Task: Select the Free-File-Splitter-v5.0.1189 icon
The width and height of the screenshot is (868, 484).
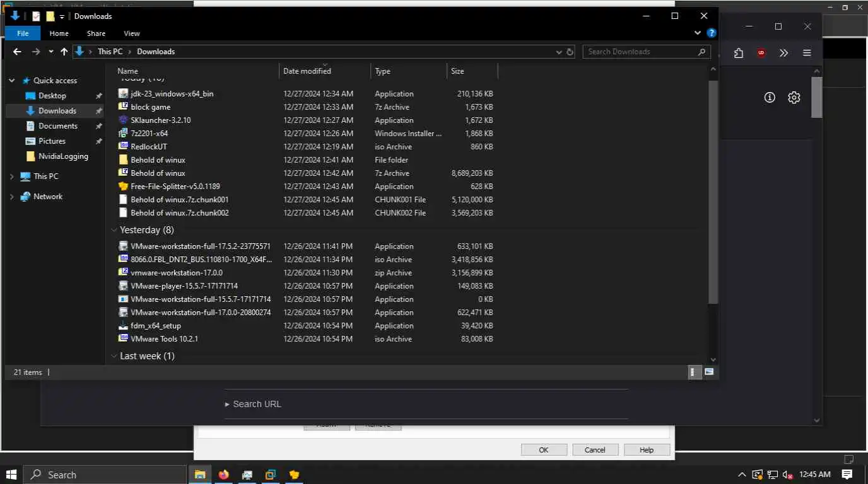Action: tap(124, 186)
